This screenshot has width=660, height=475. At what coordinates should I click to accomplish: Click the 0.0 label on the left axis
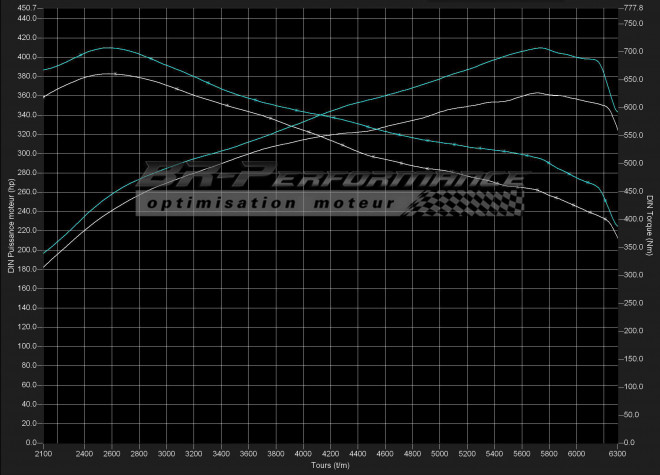pyautogui.click(x=29, y=443)
